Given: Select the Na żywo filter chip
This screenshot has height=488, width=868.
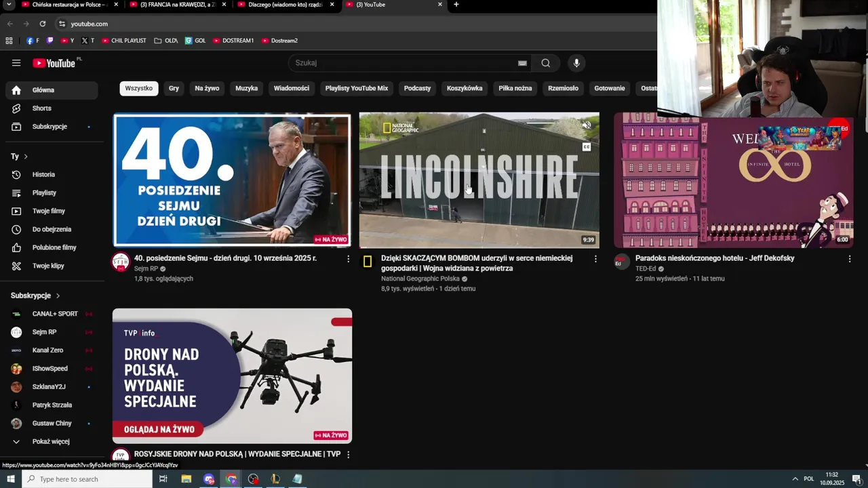Looking at the screenshot, I should (x=207, y=88).
